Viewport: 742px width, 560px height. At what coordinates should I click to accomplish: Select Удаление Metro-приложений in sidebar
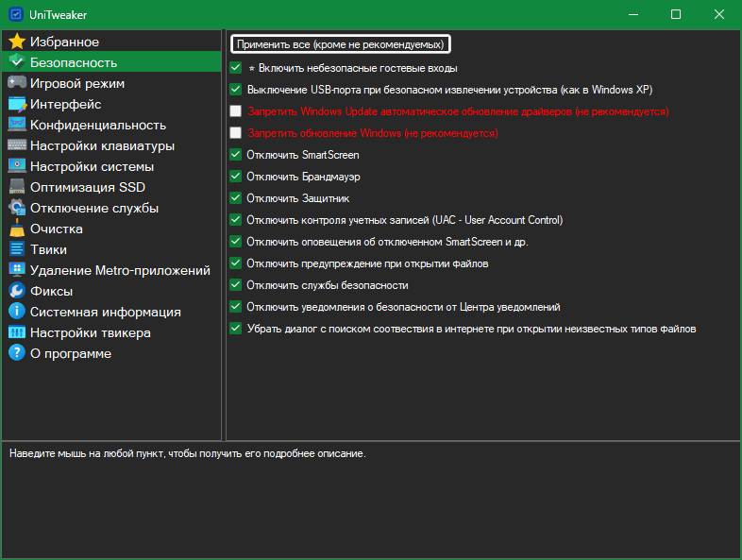[x=119, y=270]
